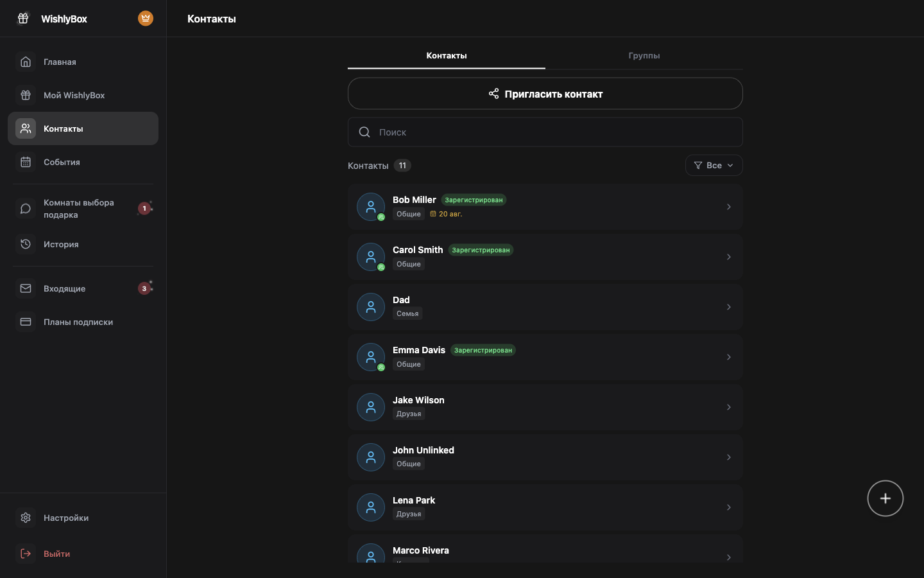
Task: Click the contacts count badge 11
Action: pos(402,166)
